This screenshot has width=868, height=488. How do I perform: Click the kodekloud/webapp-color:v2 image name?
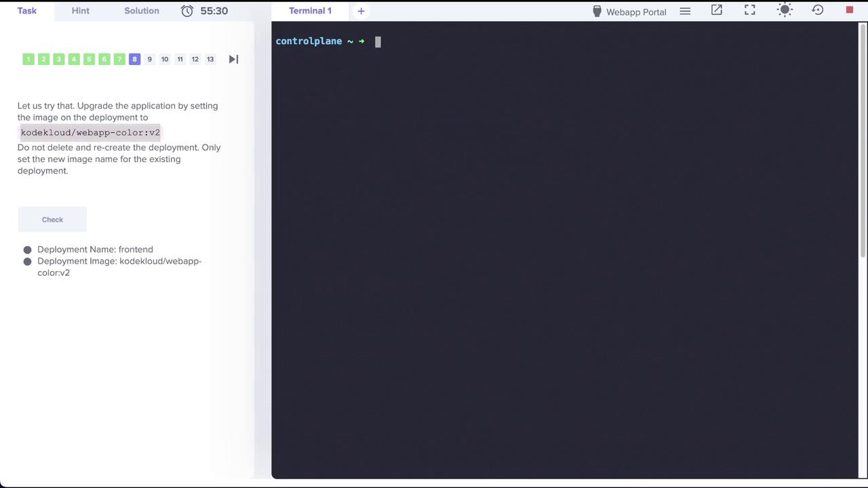click(90, 132)
